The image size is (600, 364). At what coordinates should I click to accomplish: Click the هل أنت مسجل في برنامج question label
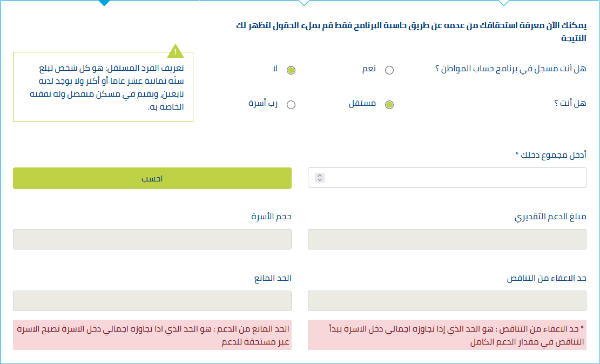click(510, 69)
